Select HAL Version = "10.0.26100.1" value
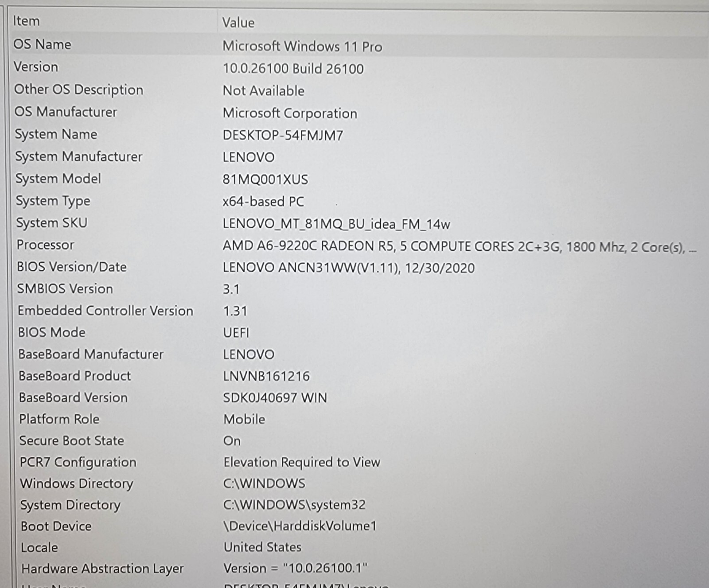Image resolution: width=709 pixels, height=588 pixels. [296, 568]
